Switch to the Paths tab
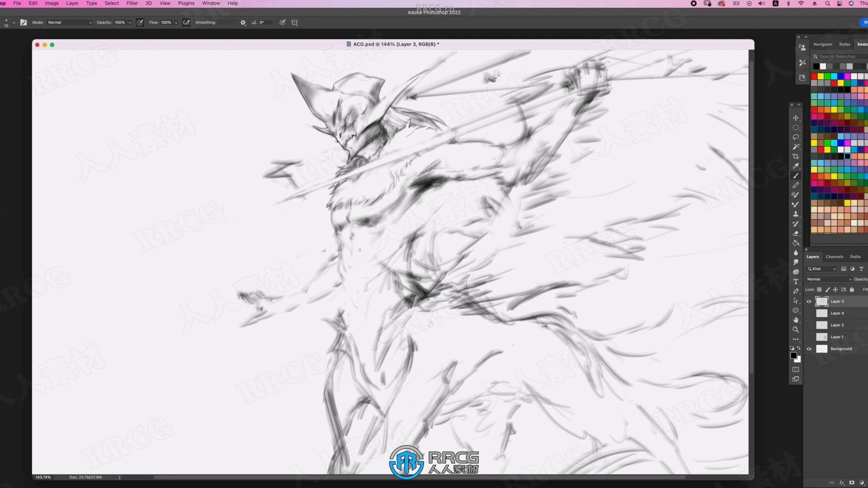 coord(855,257)
